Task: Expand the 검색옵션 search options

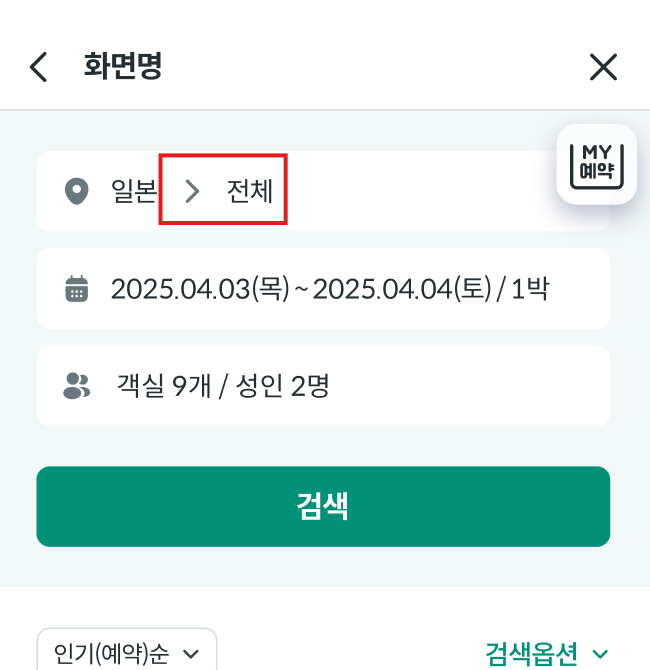Action: pyautogui.click(x=532, y=654)
